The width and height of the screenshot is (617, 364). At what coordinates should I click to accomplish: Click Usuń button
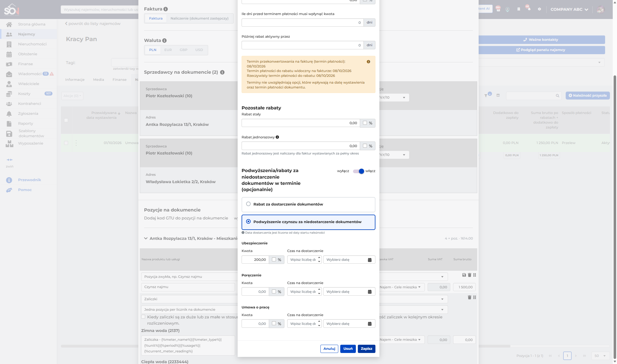[348, 349]
